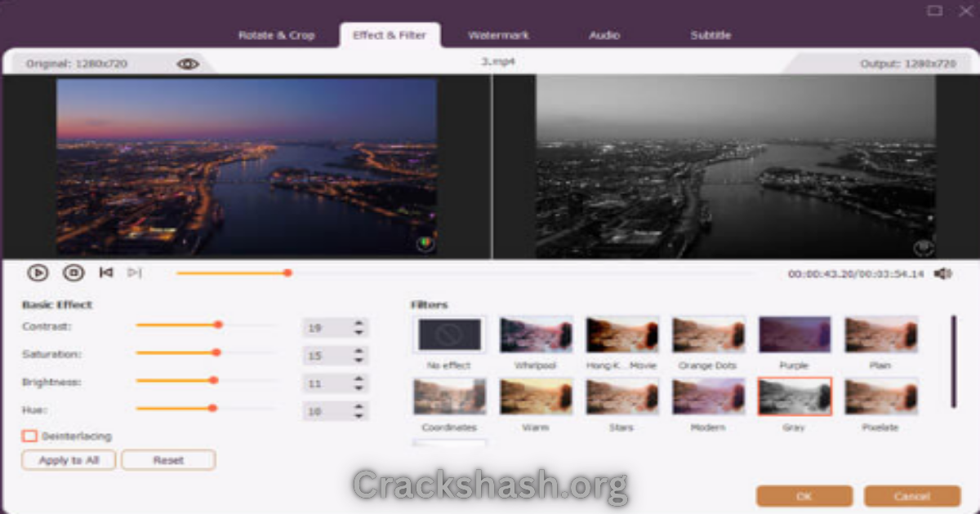Screen dimensions: 980x514
Task: Click the filters list scrollbar
Action: (x=953, y=361)
